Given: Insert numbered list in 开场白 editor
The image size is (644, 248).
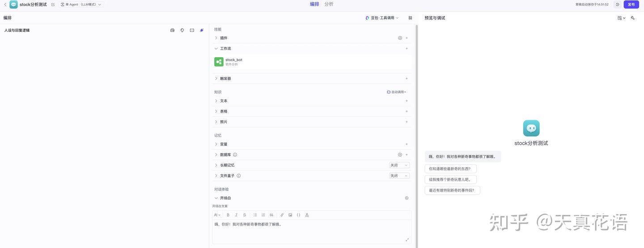Looking at the screenshot, I should [x=263, y=215].
